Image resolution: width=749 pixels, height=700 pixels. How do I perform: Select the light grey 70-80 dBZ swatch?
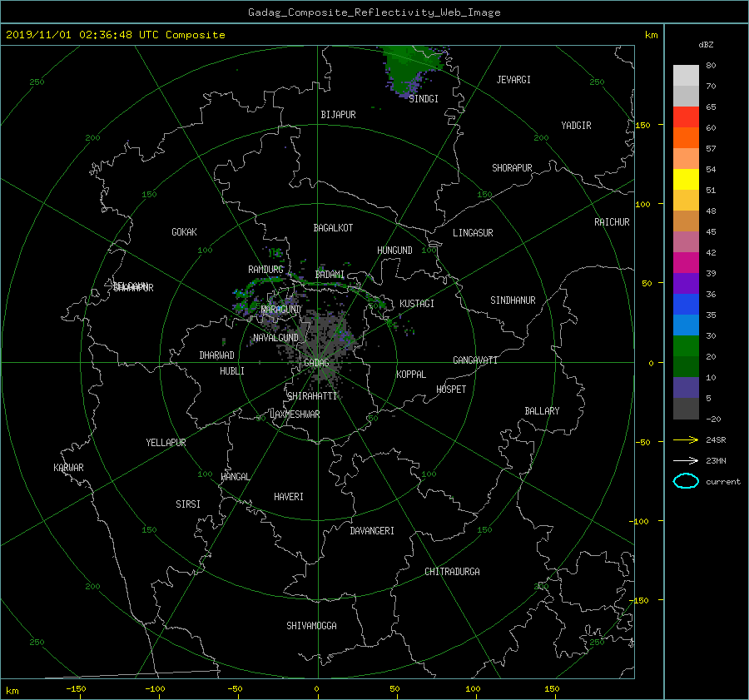686,76
